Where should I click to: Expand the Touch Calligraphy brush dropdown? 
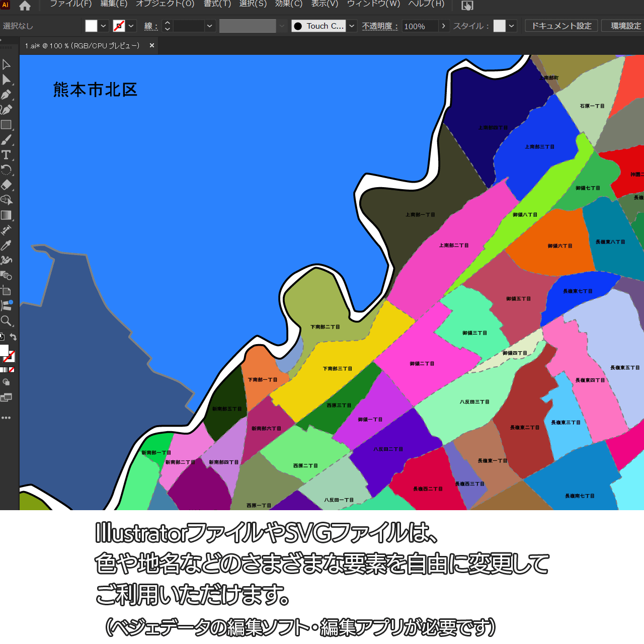tap(352, 26)
